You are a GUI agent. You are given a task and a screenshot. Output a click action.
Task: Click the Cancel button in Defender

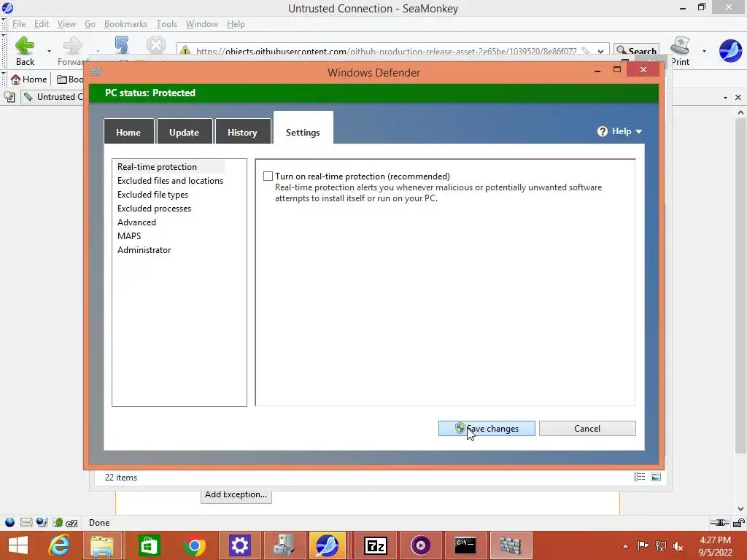pos(587,428)
